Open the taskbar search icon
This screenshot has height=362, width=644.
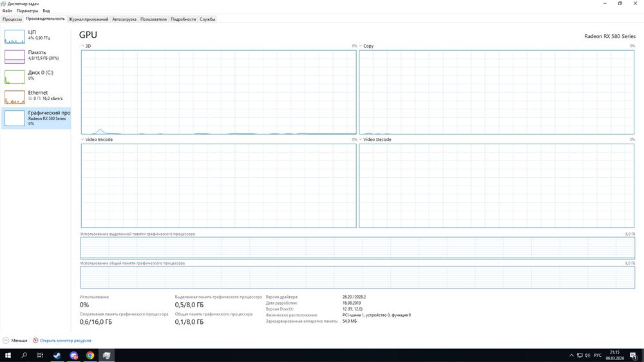24,356
